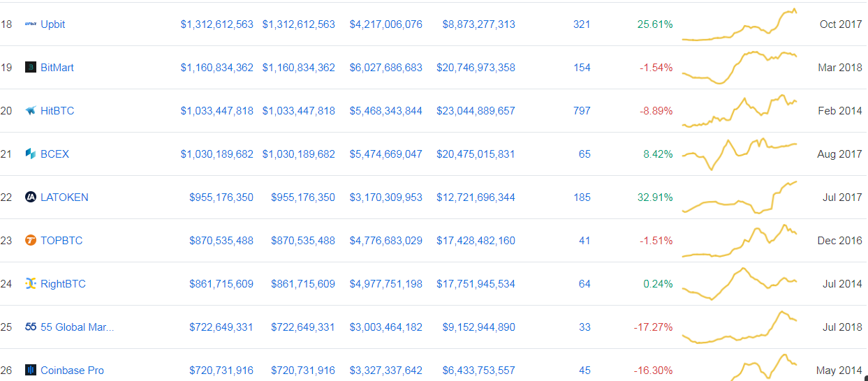Click Coinbase Pro's $6,433,753,557 volume value
Image resolution: width=868 pixels, height=381 pixels.
[478, 371]
